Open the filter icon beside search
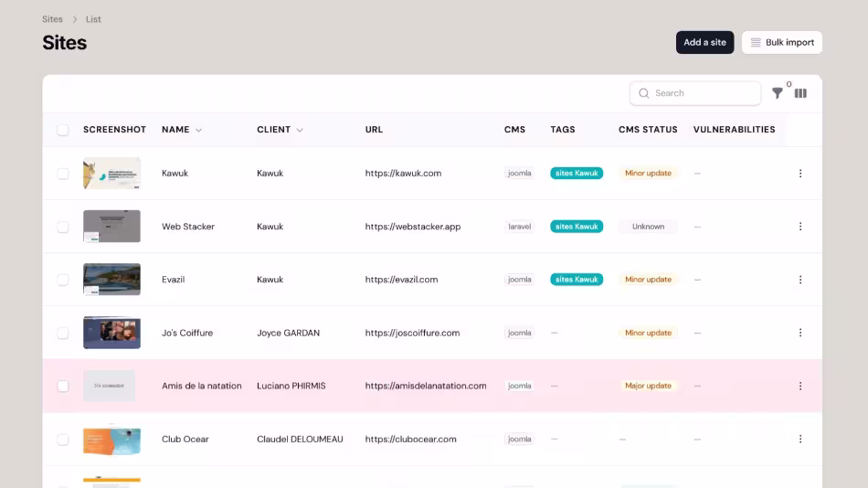 pyautogui.click(x=778, y=93)
